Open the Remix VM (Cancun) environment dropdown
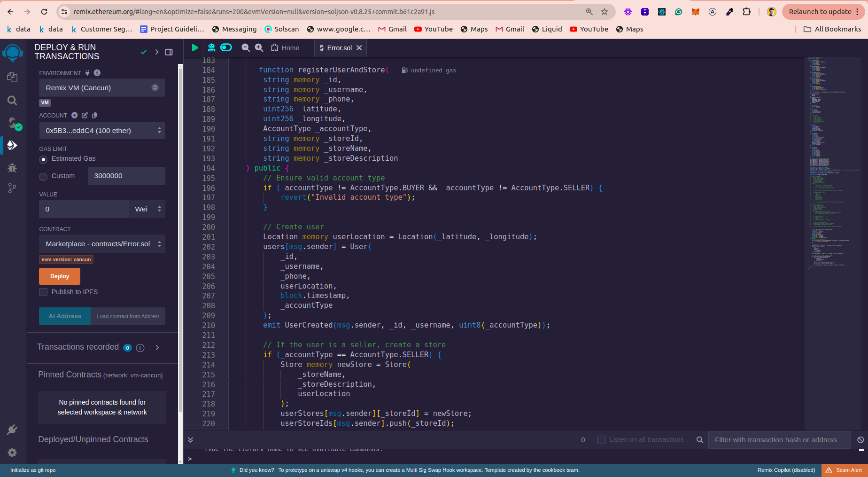The height and width of the screenshot is (477, 868). pos(102,88)
